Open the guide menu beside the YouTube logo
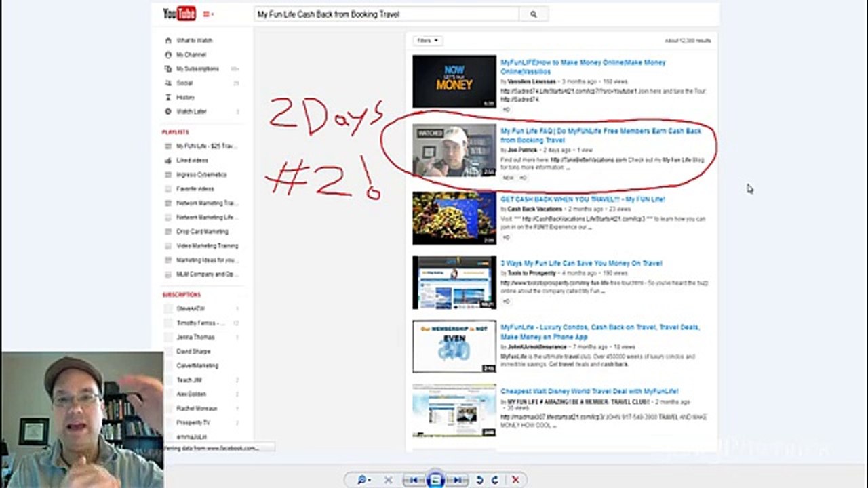The image size is (868, 488). 208,14
